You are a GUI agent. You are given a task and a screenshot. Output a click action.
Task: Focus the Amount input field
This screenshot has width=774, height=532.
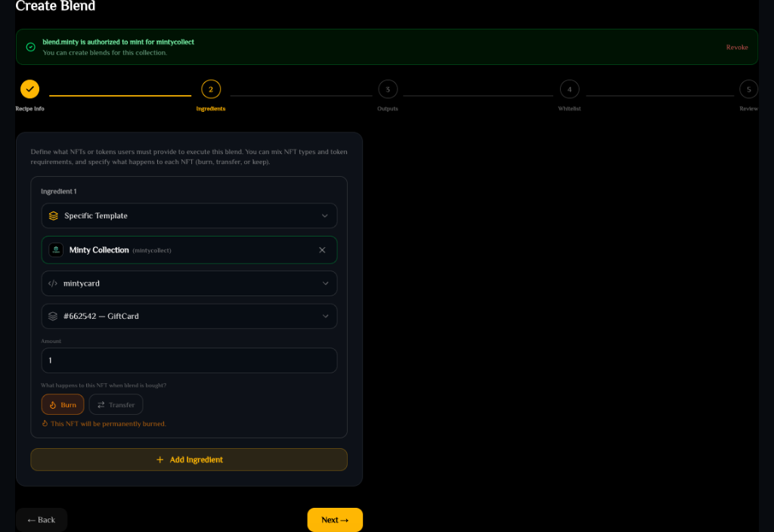(189, 360)
